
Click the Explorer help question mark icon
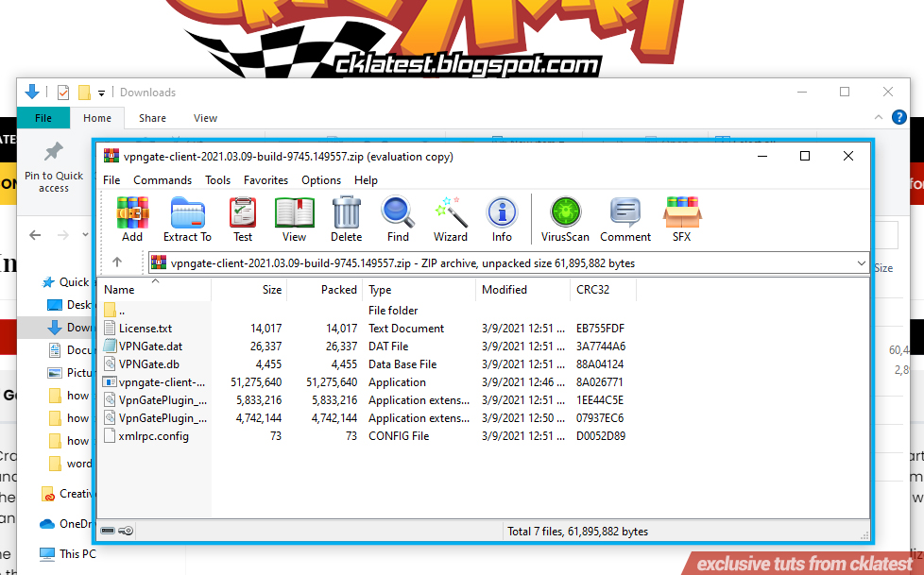[898, 117]
